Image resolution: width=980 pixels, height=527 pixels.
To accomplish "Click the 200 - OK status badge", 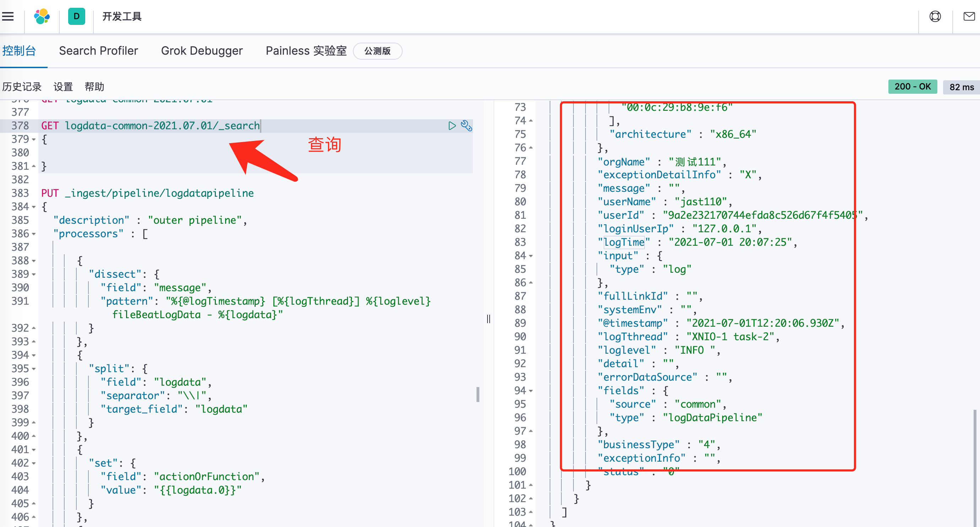I will click(x=912, y=87).
